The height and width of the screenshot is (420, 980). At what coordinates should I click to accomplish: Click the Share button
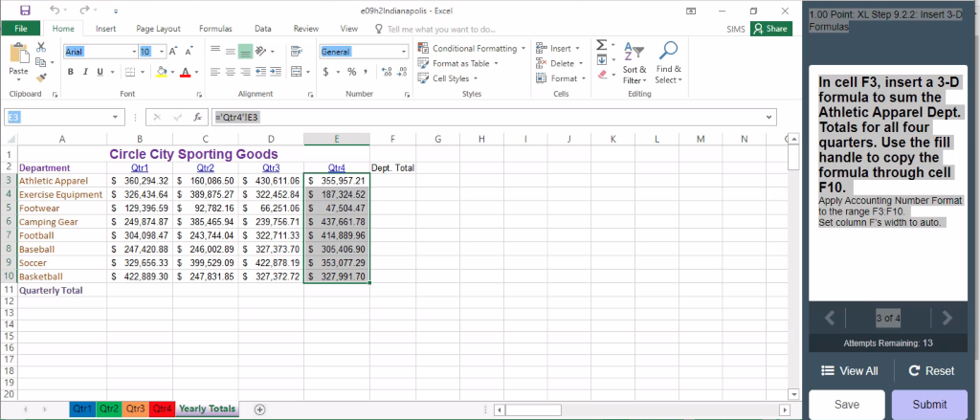(771, 29)
